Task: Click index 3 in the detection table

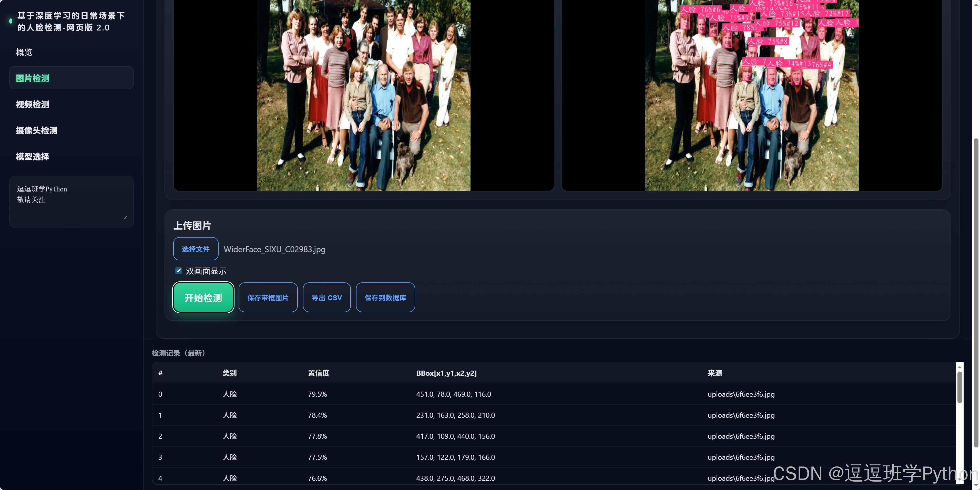Action: (160, 457)
